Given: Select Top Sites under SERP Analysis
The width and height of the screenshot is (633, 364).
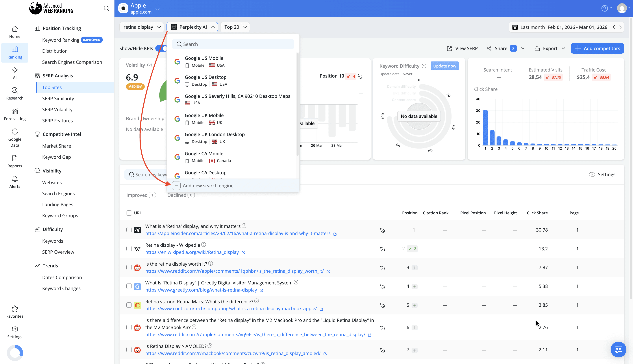Looking at the screenshot, I should coord(52,87).
